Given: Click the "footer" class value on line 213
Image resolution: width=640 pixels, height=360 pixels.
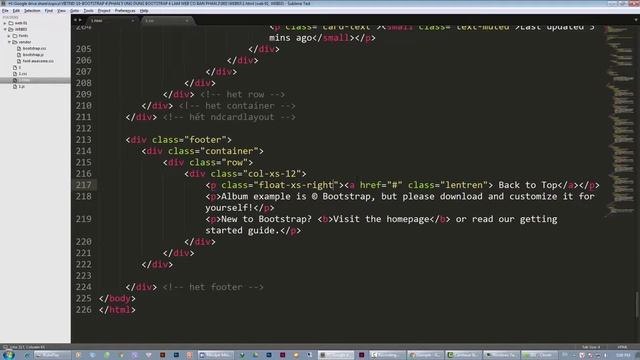Looking at the screenshot, I should [x=205, y=140].
